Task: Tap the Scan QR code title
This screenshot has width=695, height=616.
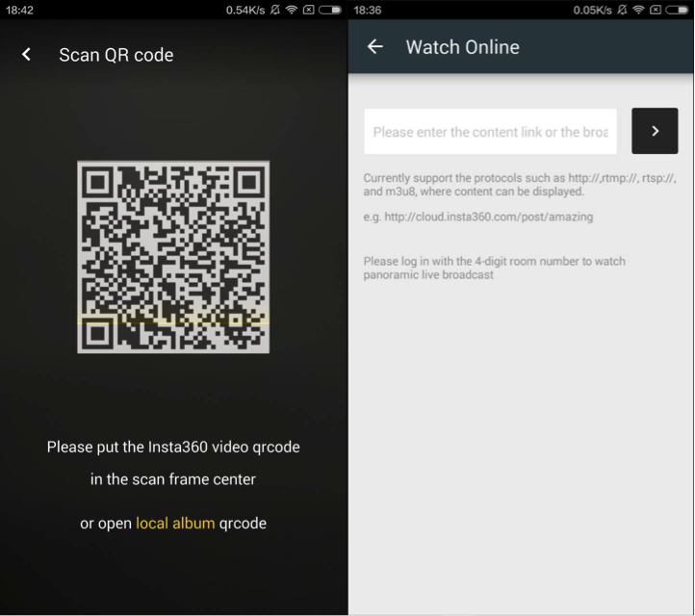Action: [x=116, y=55]
